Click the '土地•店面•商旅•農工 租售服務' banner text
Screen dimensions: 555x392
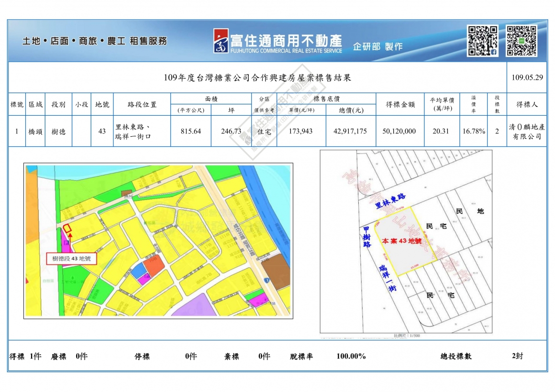coord(95,41)
